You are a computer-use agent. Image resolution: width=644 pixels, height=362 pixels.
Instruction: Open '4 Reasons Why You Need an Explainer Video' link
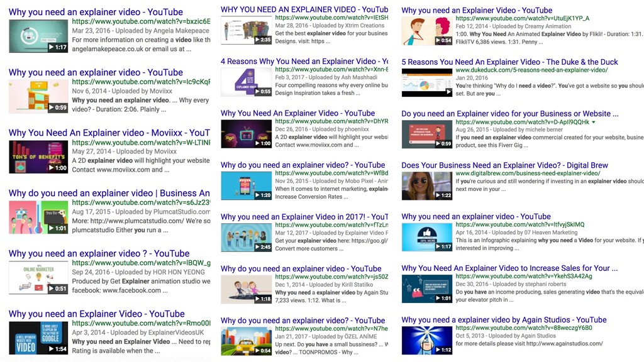pyautogui.click(x=304, y=61)
